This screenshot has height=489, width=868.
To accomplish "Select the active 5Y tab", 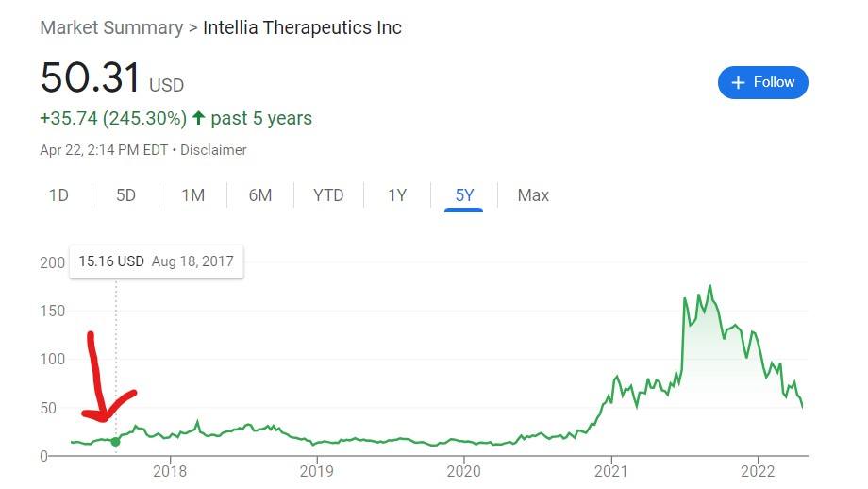I will click(x=464, y=195).
